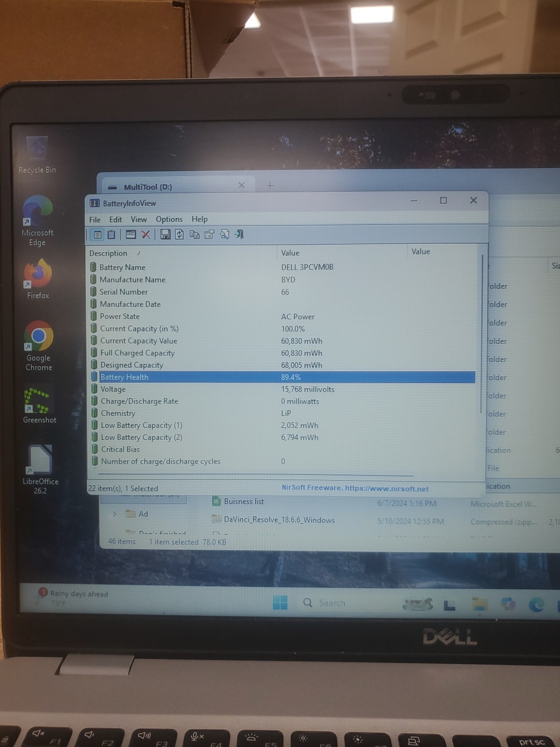560x747 pixels.
Task: Open the Recycle Bin desktop icon
Action: 37,155
